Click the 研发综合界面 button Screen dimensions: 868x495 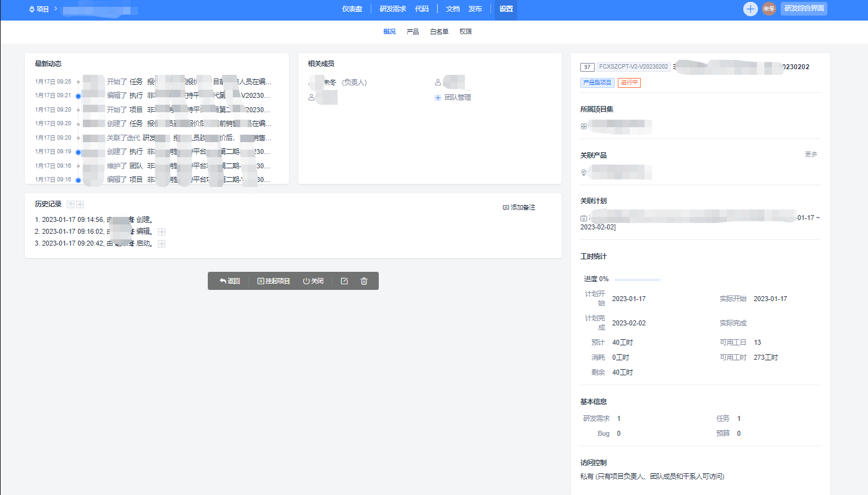pos(804,9)
